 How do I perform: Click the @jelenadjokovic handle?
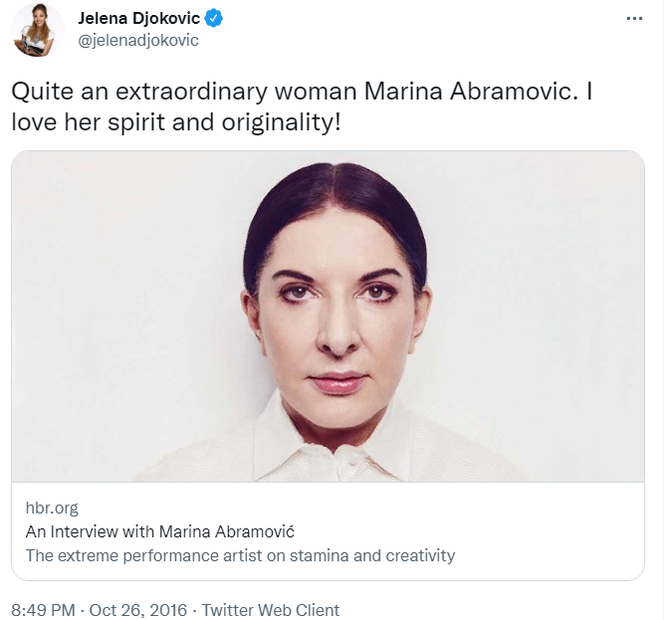pyautogui.click(x=138, y=40)
